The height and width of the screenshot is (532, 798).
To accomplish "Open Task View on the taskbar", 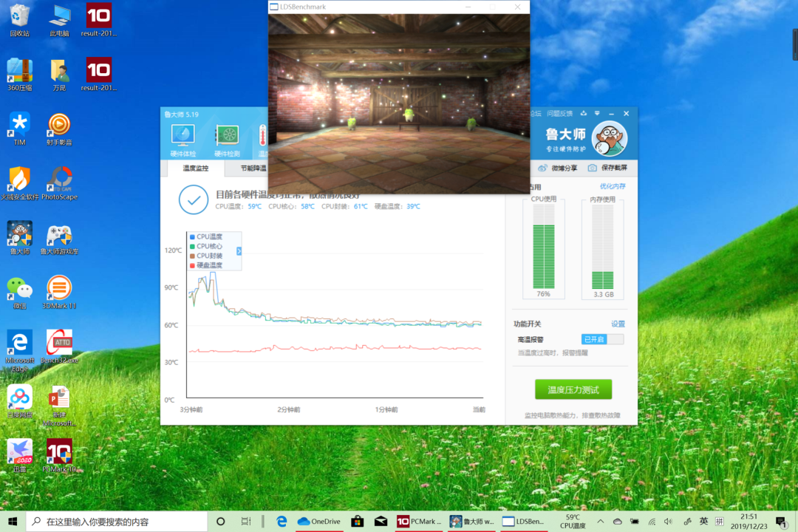I will (246, 522).
